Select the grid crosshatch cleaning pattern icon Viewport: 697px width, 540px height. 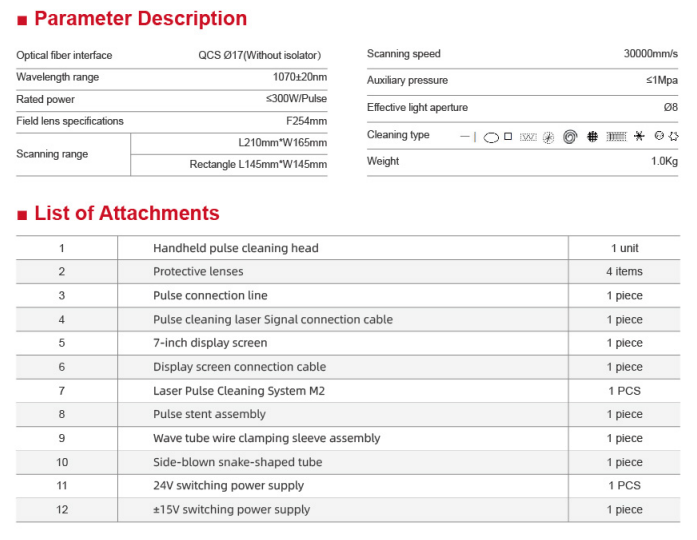coord(592,136)
